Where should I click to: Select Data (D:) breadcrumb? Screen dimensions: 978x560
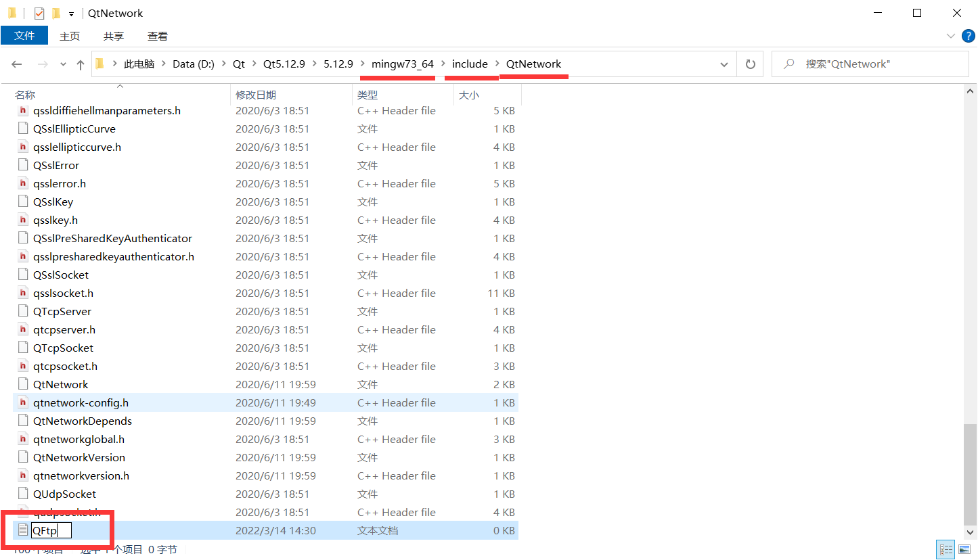(x=194, y=64)
